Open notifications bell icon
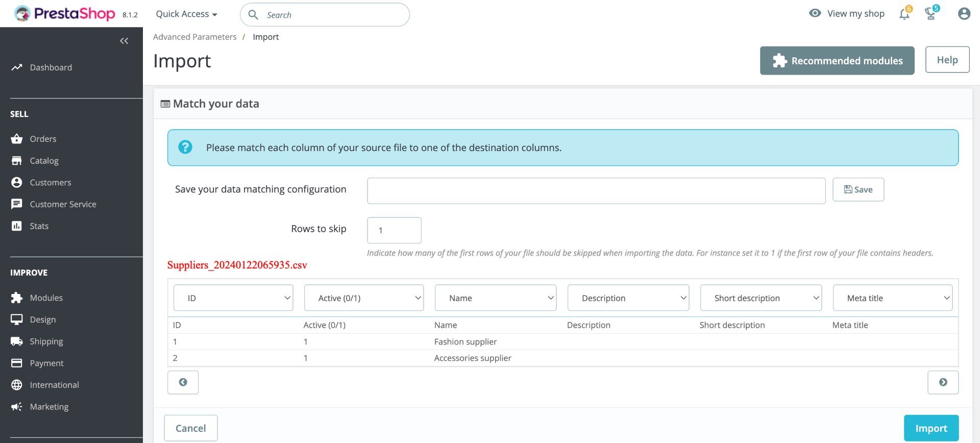Viewport: 980px width, 443px height. tap(904, 14)
